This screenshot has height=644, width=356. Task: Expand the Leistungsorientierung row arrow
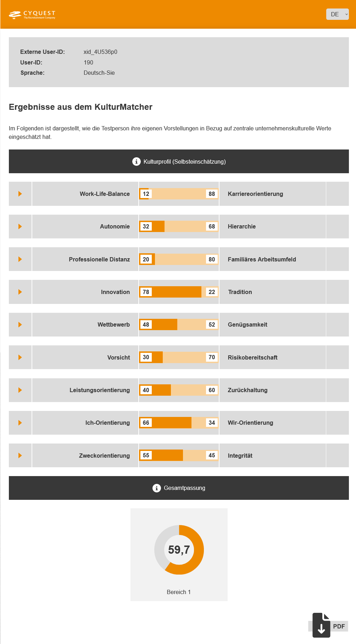20,390
